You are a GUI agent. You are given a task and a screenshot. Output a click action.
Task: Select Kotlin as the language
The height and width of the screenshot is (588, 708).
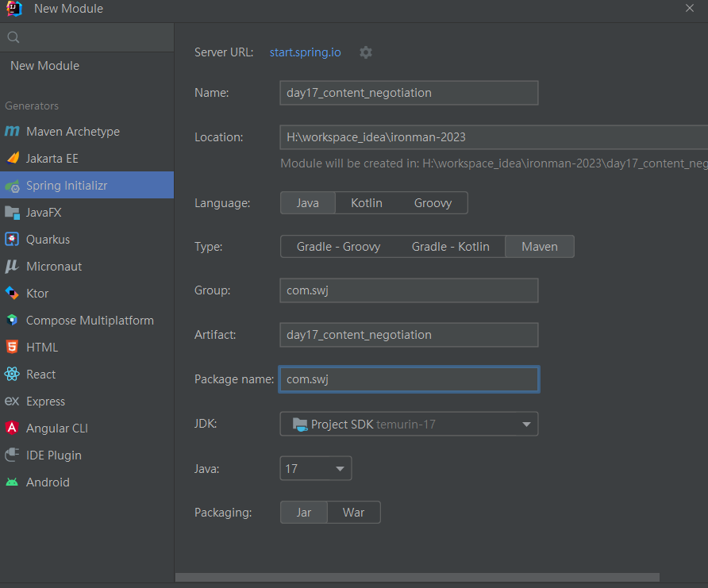366,203
